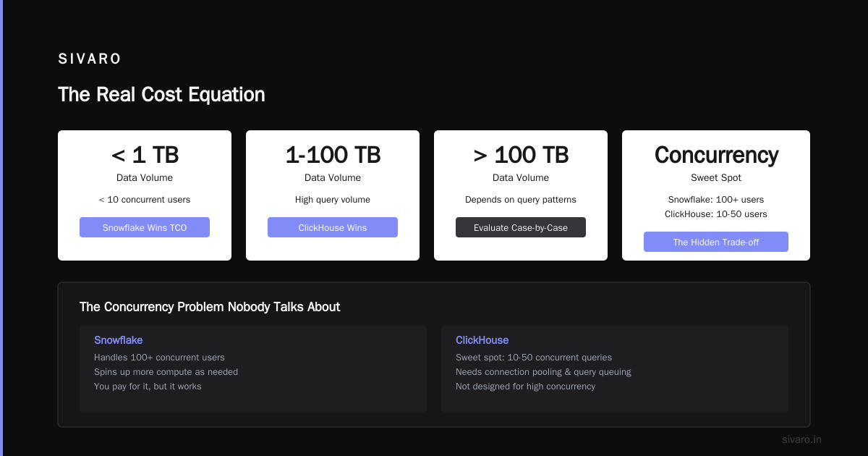This screenshot has height=456, width=868.
Task: Click the Depends on query patterns text
Action: (521, 200)
